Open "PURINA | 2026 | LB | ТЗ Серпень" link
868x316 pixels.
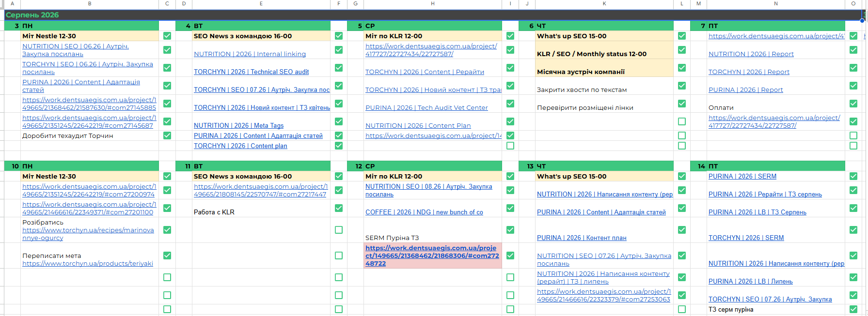click(757, 212)
